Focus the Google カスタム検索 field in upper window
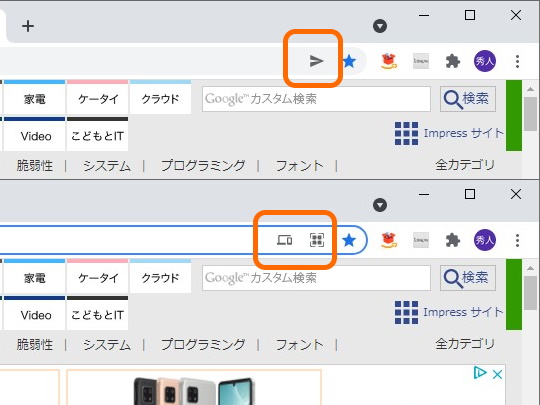540x405 pixels. (316, 99)
